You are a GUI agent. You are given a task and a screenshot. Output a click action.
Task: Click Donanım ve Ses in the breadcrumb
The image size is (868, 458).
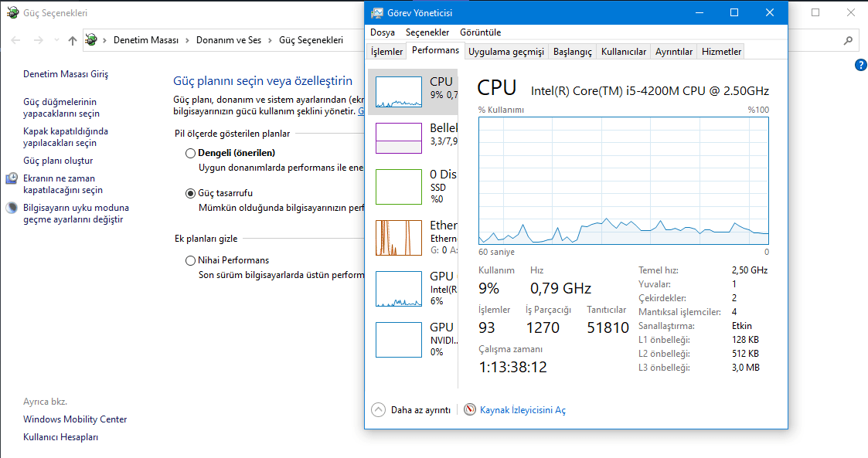pyautogui.click(x=229, y=40)
